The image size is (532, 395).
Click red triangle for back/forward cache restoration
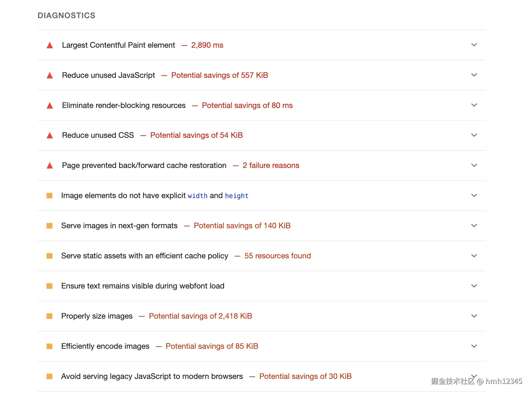50,166
